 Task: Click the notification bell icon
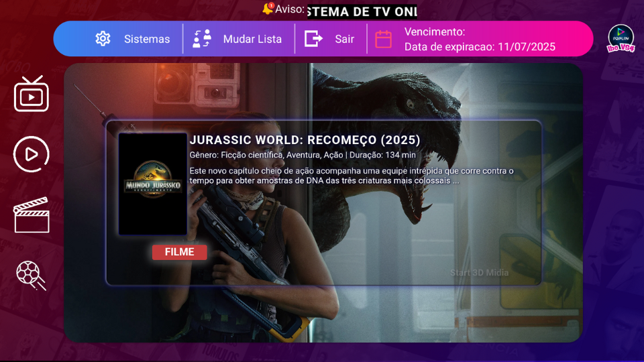[268, 9]
